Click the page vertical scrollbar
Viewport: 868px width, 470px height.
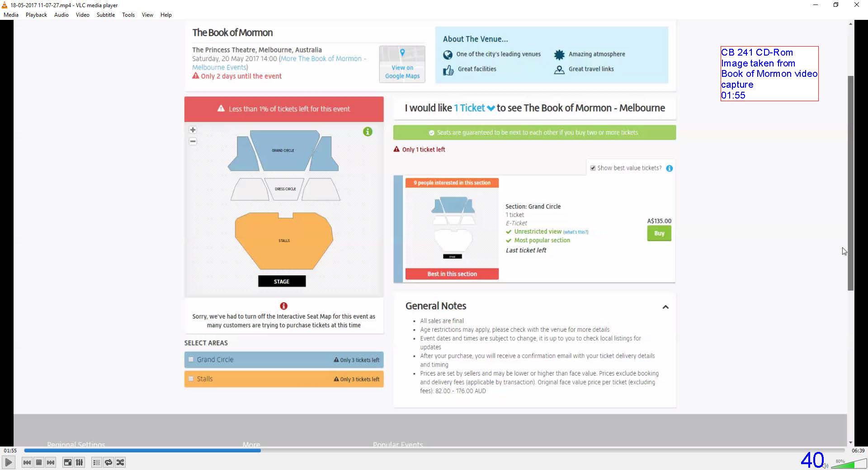tap(851, 183)
